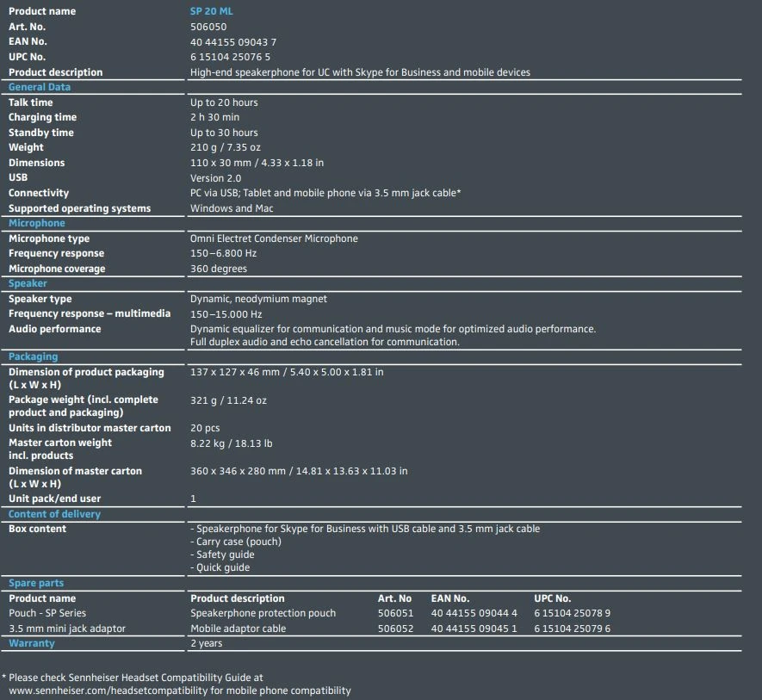Click the General Data section header
The height and width of the screenshot is (700, 762).
pyautogui.click(x=40, y=87)
